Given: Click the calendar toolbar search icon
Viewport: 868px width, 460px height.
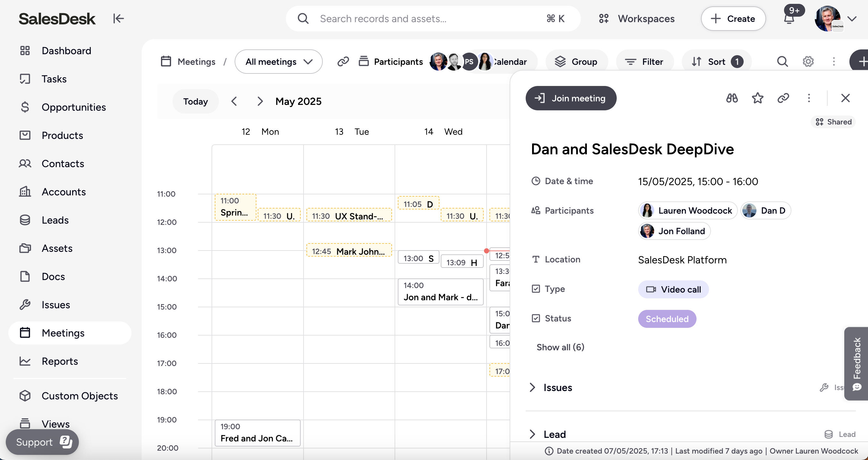Looking at the screenshot, I should (782, 61).
